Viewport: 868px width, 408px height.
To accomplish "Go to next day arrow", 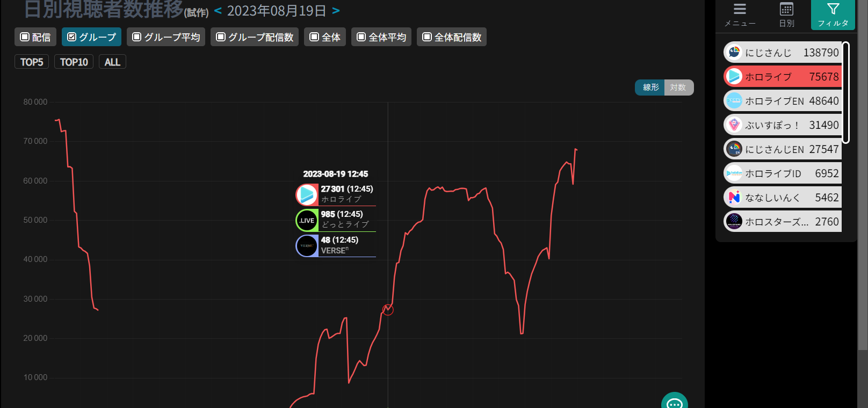I will [x=336, y=10].
